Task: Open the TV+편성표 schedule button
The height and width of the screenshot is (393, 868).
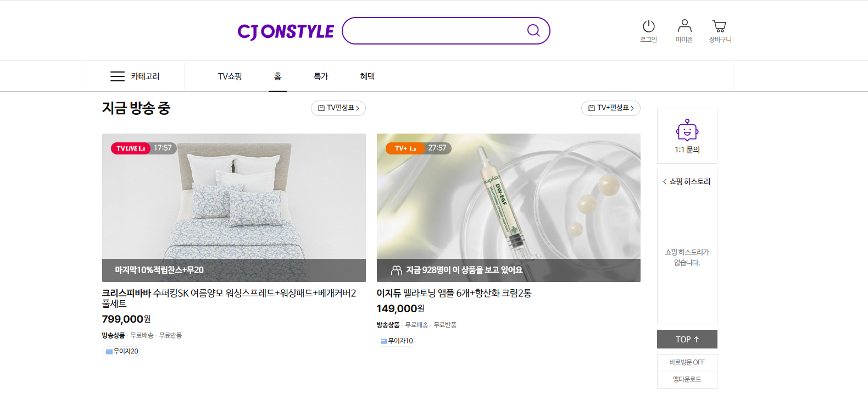Action: click(x=611, y=108)
